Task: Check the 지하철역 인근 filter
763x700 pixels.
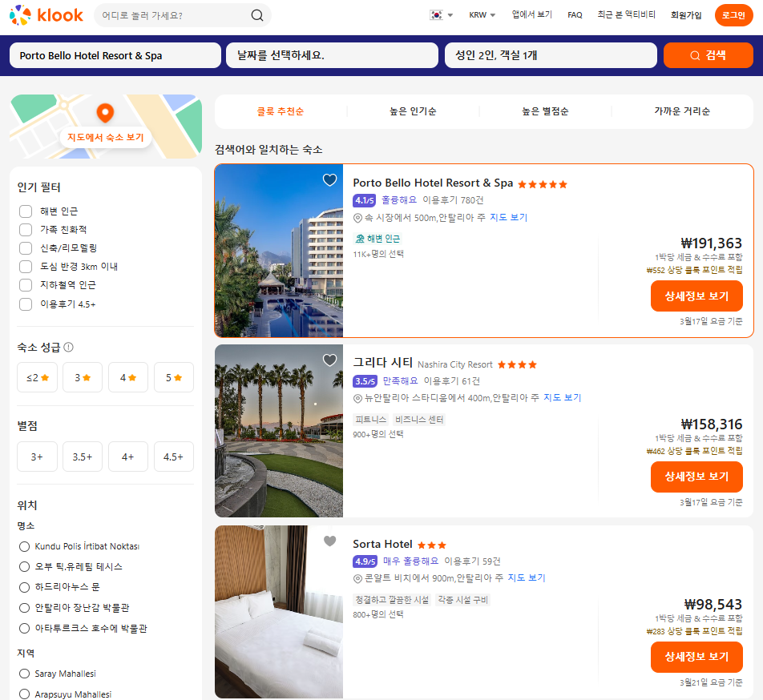Action: [x=26, y=285]
